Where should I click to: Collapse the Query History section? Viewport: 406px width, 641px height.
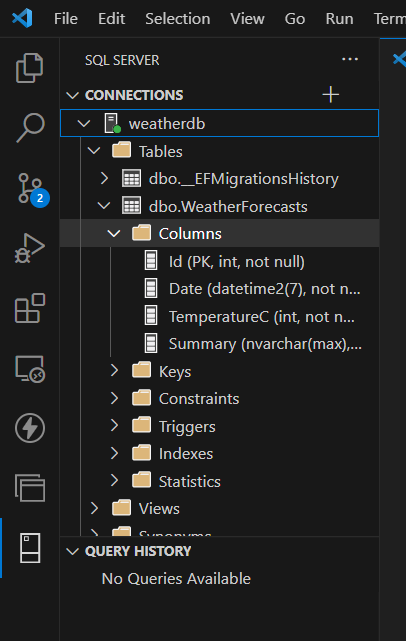tap(72, 551)
